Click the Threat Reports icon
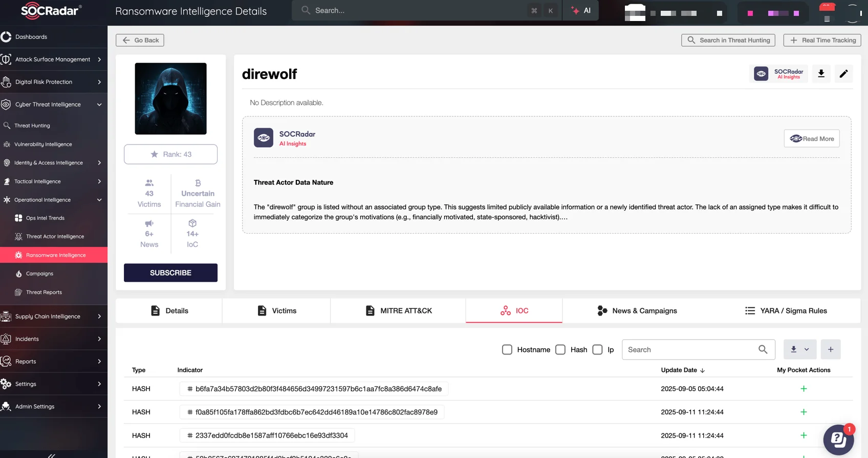 pyautogui.click(x=18, y=293)
